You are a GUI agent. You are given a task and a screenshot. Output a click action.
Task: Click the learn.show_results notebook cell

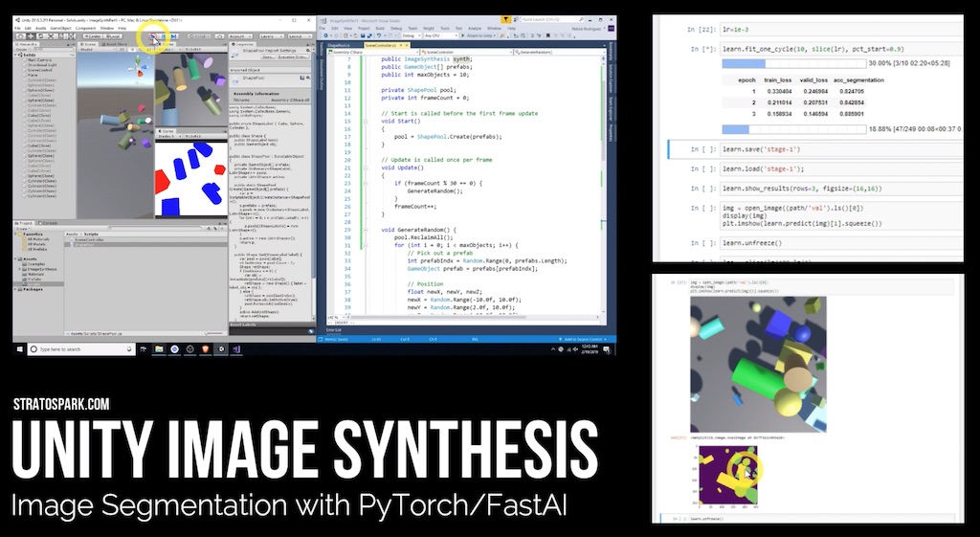pyautogui.click(x=841, y=189)
